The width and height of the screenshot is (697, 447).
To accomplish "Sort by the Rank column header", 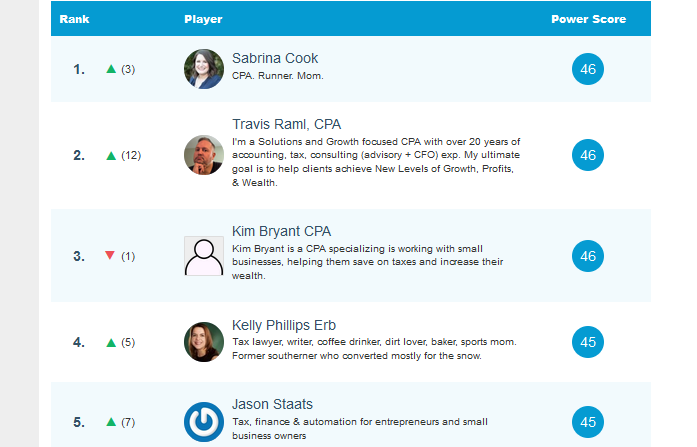I will pyautogui.click(x=74, y=19).
